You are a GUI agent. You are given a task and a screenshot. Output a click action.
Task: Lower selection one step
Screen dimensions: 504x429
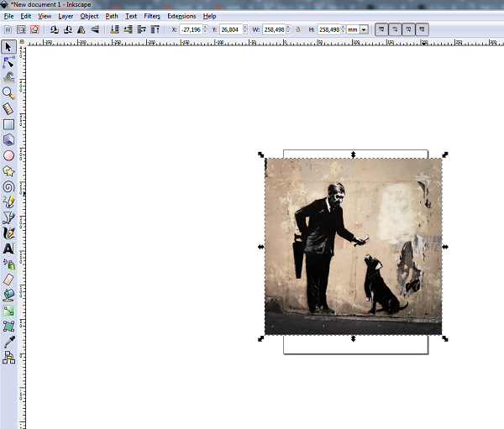(x=128, y=29)
